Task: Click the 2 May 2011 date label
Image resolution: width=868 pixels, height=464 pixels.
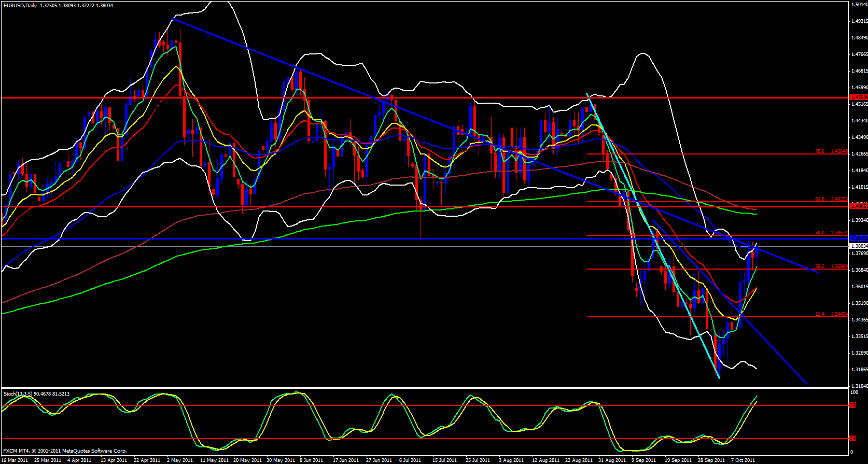Action: click(x=180, y=460)
